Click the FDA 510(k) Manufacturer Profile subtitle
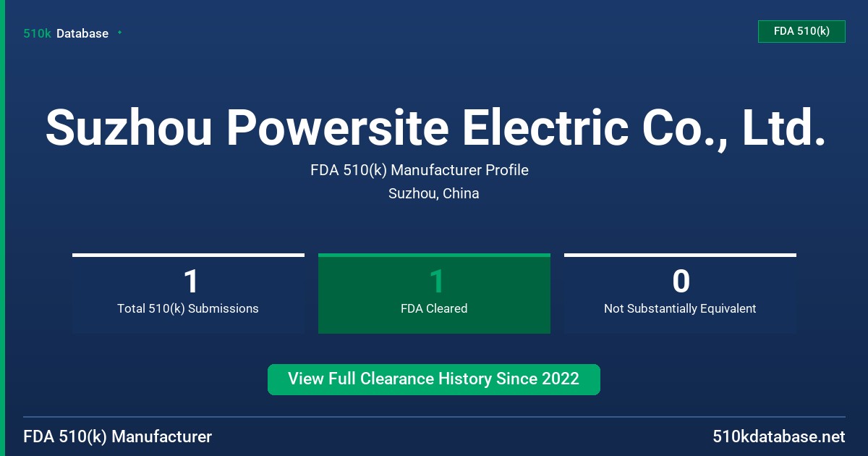This screenshot has width=868, height=456. (x=420, y=170)
